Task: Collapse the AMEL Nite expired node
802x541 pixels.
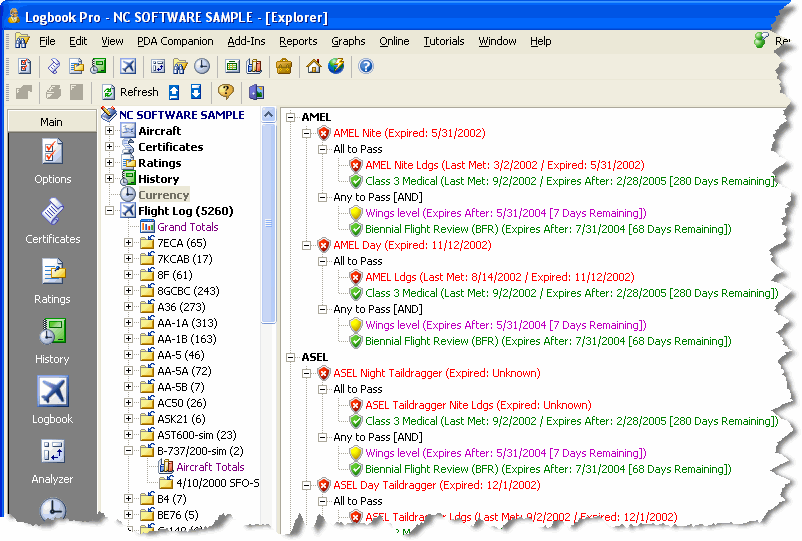Action: 306,133
